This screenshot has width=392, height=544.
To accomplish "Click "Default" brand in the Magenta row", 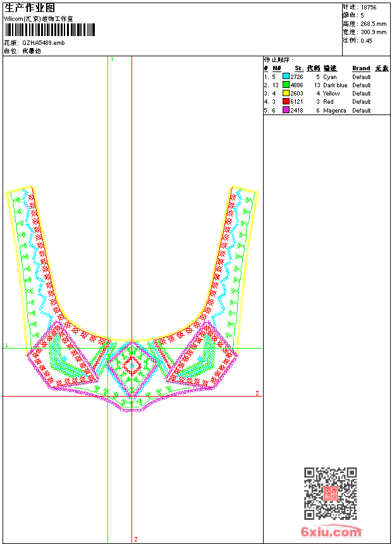I will (362, 111).
